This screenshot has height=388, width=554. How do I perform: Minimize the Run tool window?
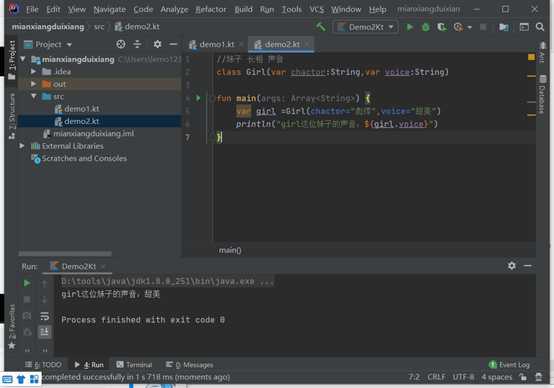coord(528,266)
